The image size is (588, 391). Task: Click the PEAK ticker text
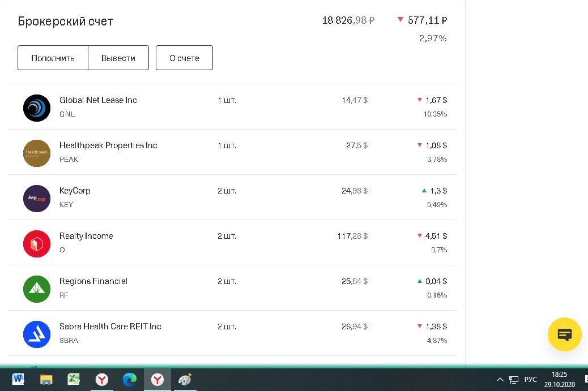click(69, 159)
